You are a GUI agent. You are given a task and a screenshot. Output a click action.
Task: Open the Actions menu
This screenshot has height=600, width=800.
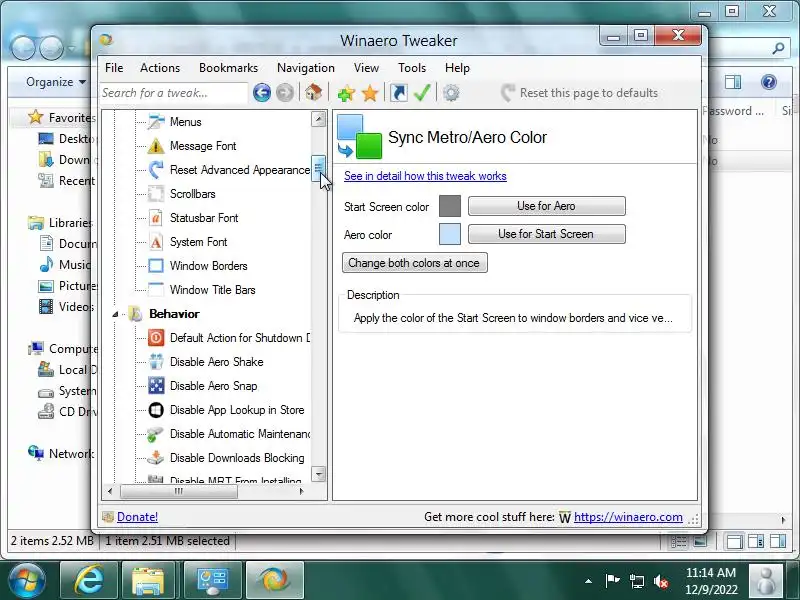click(160, 68)
